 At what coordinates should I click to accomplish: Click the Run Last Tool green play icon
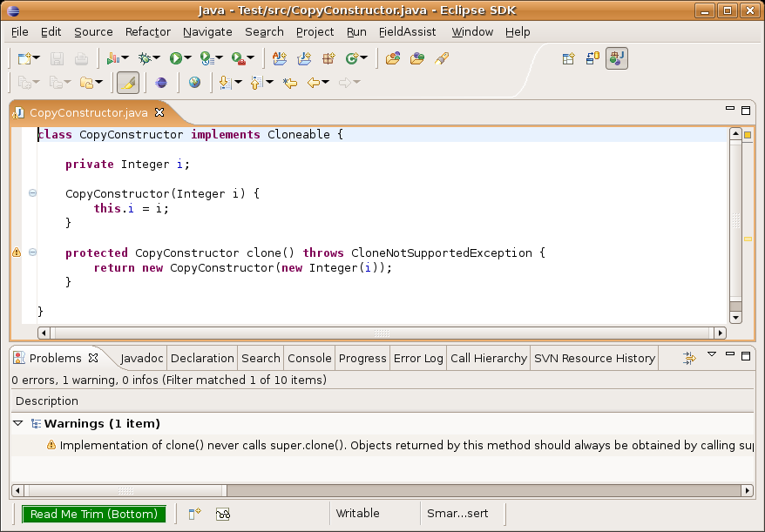pyautogui.click(x=206, y=59)
